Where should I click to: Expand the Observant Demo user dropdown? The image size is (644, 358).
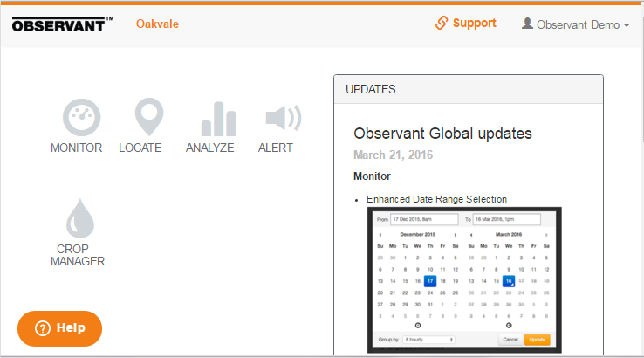[583, 24]
